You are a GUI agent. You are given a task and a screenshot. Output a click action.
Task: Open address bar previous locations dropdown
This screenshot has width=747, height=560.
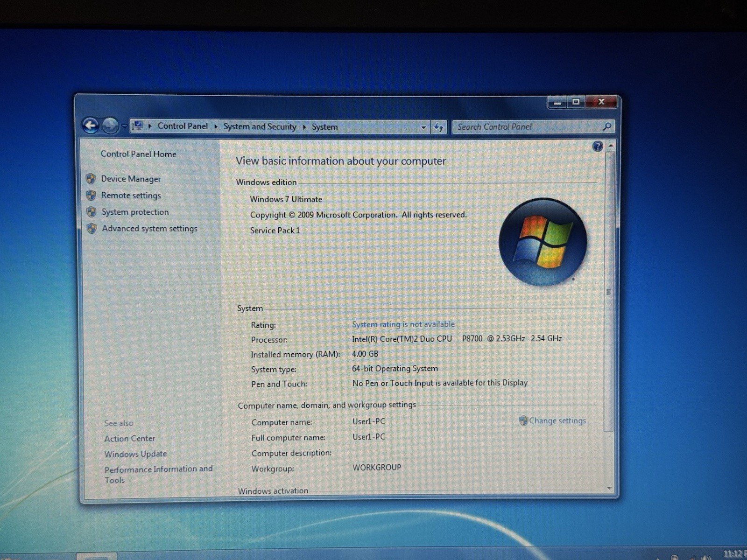pos(423,127)
